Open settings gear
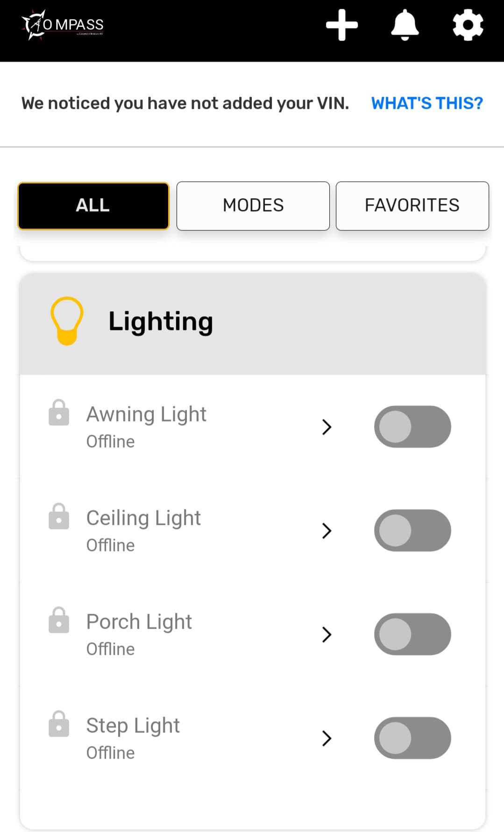This screenshot has height=832, width=504. tap(468, 25)
